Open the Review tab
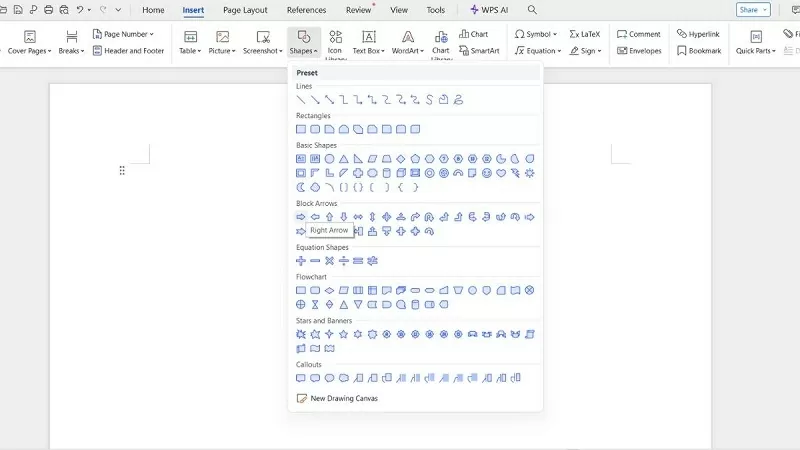 click(358, 10)
